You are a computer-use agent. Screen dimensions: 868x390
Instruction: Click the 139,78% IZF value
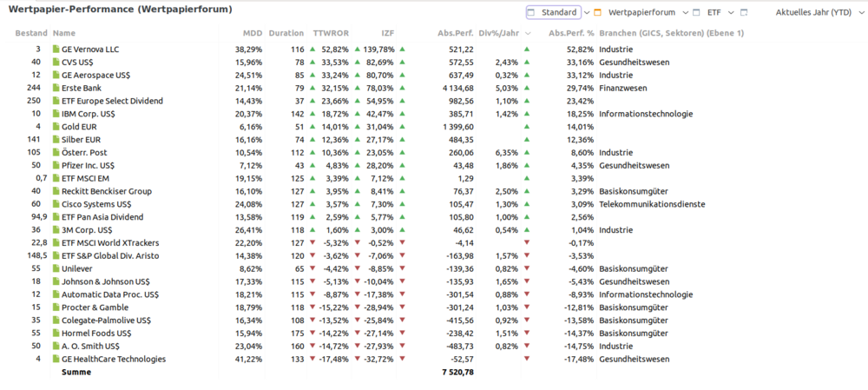point(378,50)
